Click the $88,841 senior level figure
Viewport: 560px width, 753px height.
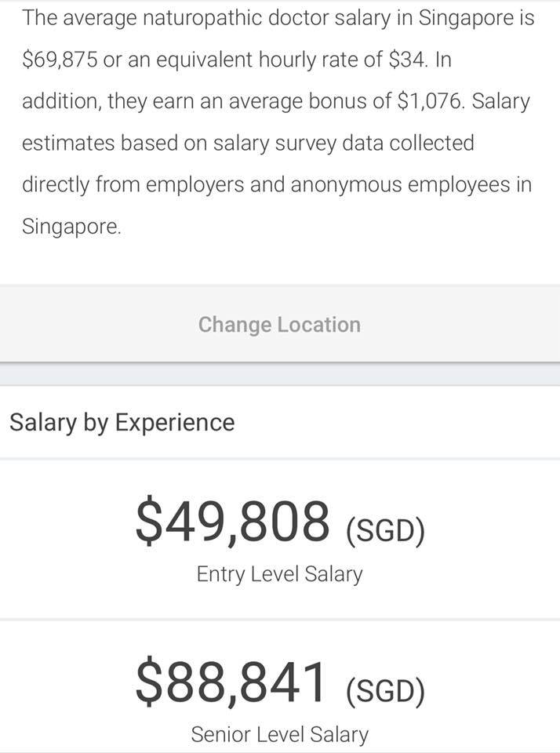(x=231, y=682)
